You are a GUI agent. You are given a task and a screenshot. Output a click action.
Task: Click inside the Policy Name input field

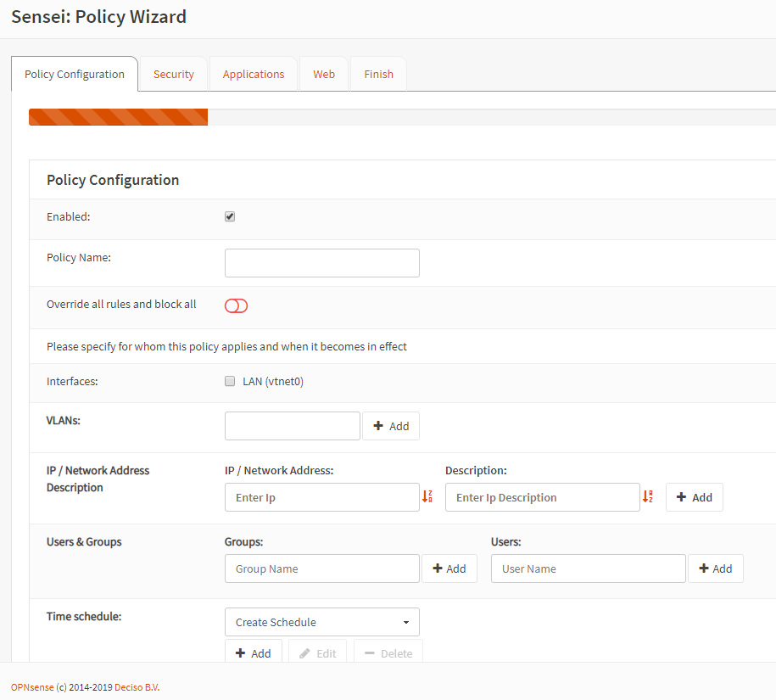click(321, 262)
